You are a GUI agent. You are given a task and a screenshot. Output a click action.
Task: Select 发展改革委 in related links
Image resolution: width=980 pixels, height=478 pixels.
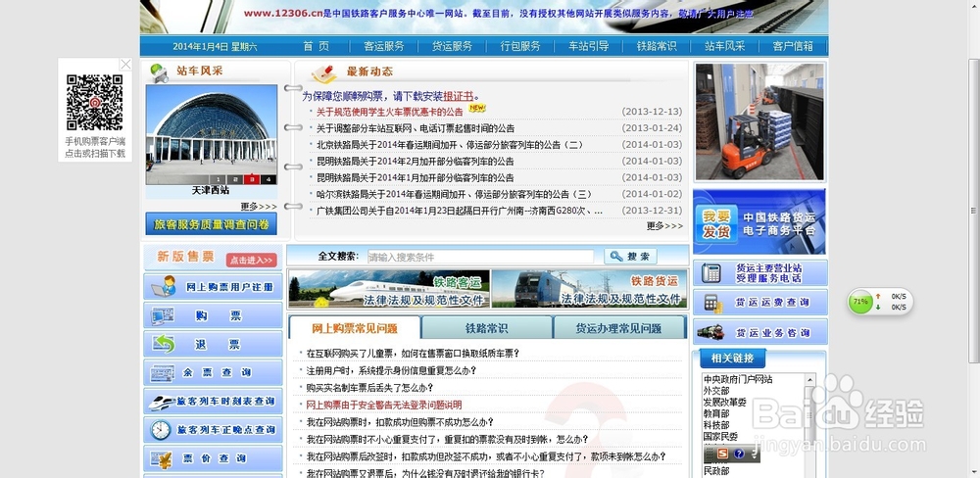(725, 403)
